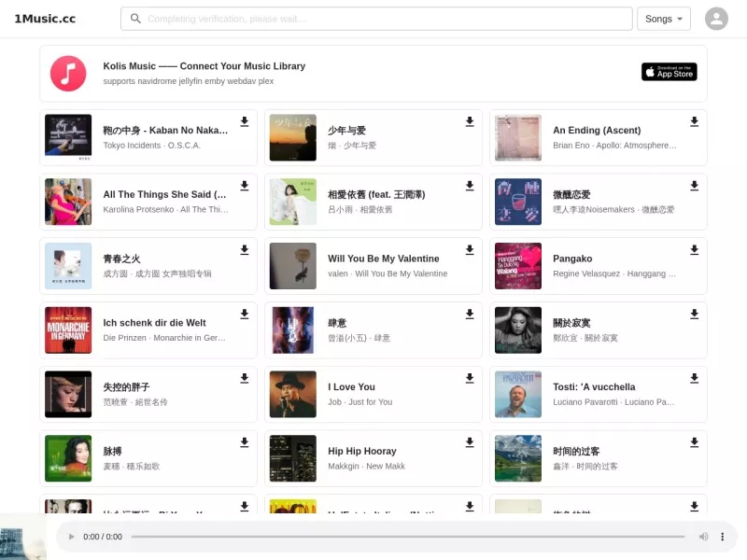
Task: Download 相愛依舊 (feat. 王潤澤)
Action: (x=470, y=186)
